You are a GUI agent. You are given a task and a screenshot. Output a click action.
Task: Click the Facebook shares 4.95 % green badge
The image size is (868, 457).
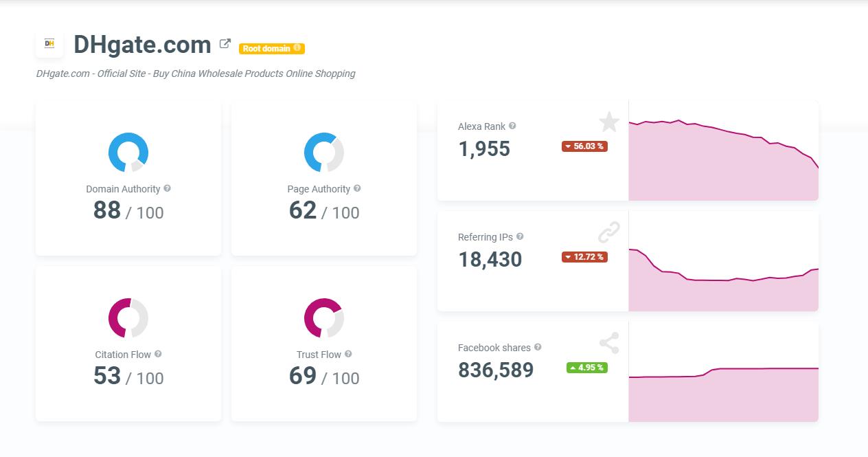(x=586, y=368)
